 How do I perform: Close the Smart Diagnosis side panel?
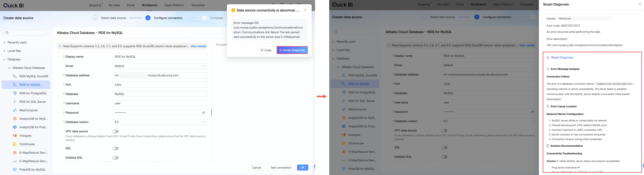[639, 4]
